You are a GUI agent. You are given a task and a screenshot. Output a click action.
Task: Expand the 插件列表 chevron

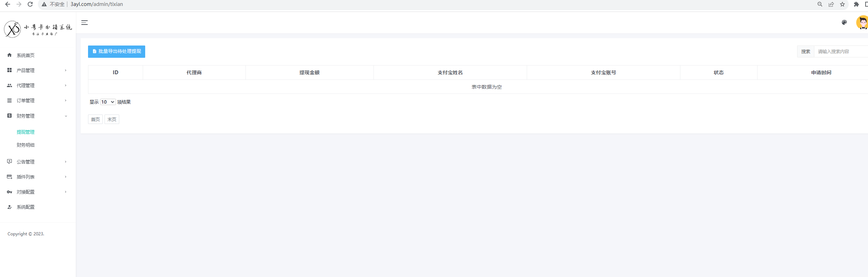pyautogui.click(x=66, y=177)
